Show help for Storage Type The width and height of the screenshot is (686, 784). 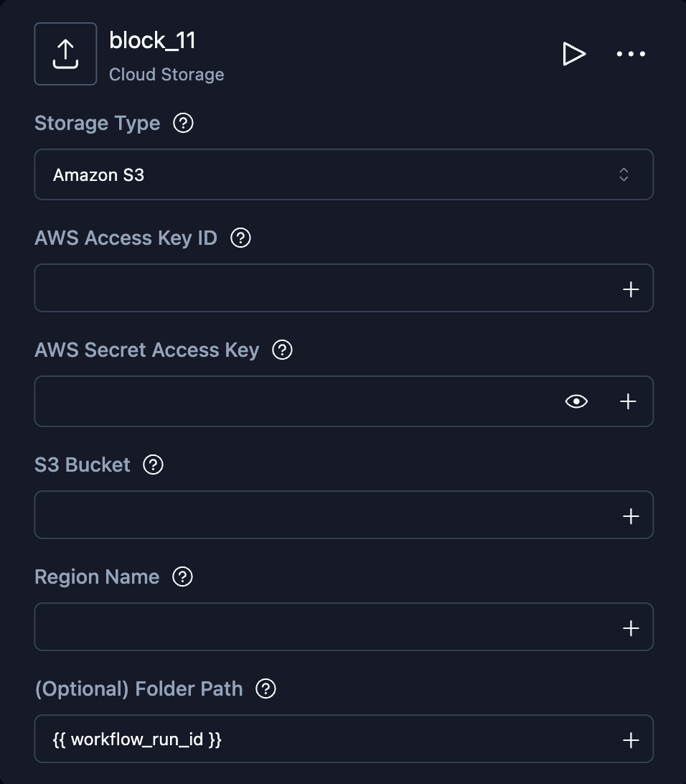point(184,123)
